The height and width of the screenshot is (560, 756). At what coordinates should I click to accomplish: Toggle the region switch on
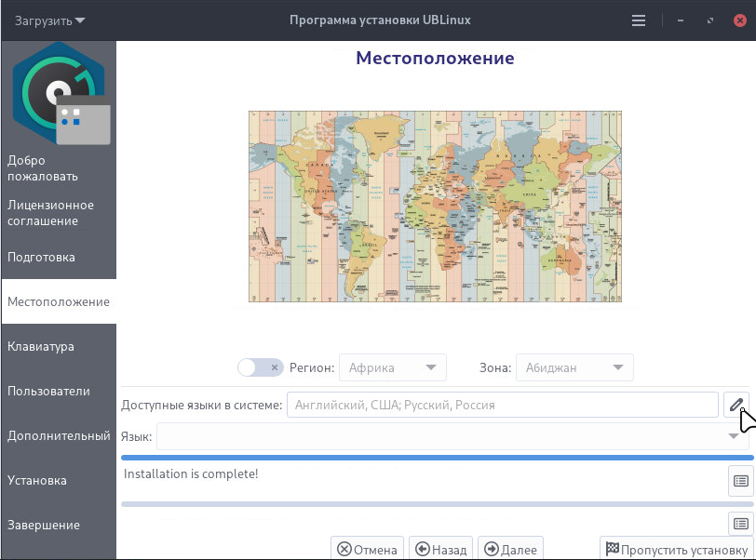(x=260, y=367)
